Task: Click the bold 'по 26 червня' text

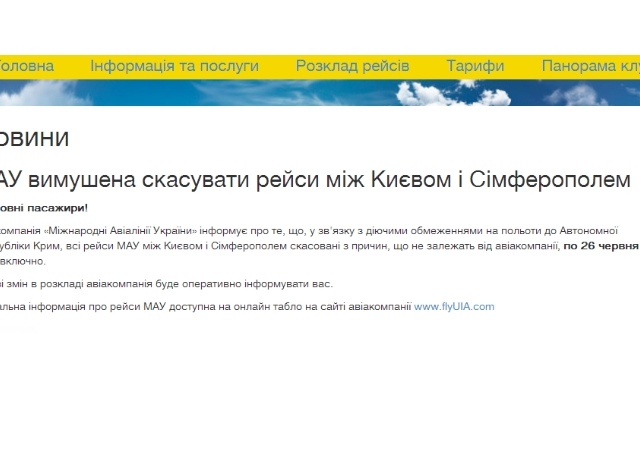Action: coord(601,246)
